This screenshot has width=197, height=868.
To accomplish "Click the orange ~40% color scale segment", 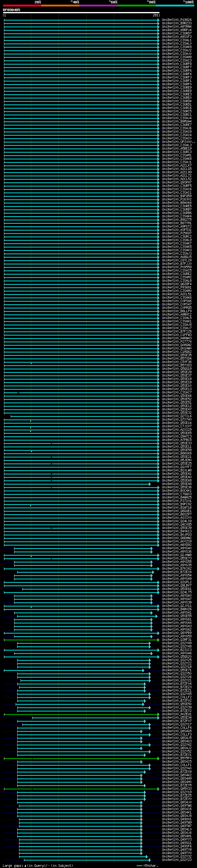I will [61, 6].
